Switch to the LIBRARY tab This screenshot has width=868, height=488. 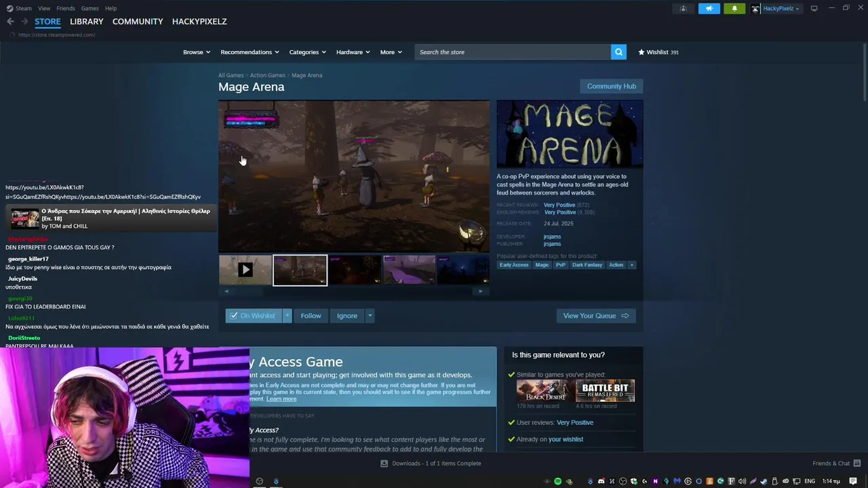click(87, 22)
